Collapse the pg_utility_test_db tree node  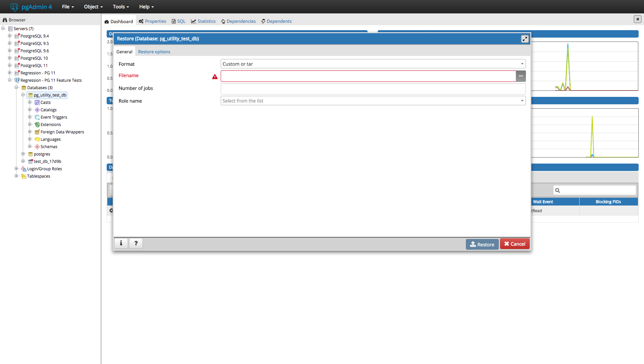click(23, 95)
